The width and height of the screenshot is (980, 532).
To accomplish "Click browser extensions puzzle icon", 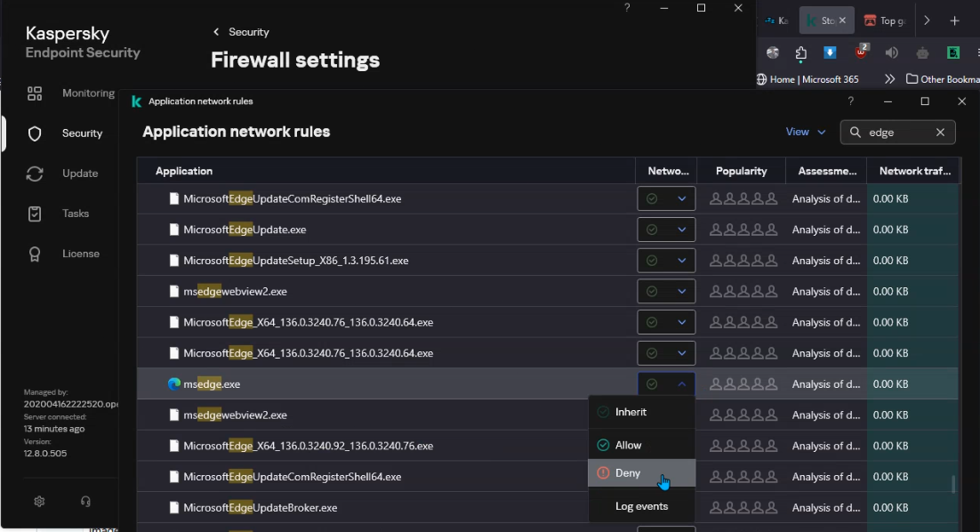I will click(x=800, y=53).
